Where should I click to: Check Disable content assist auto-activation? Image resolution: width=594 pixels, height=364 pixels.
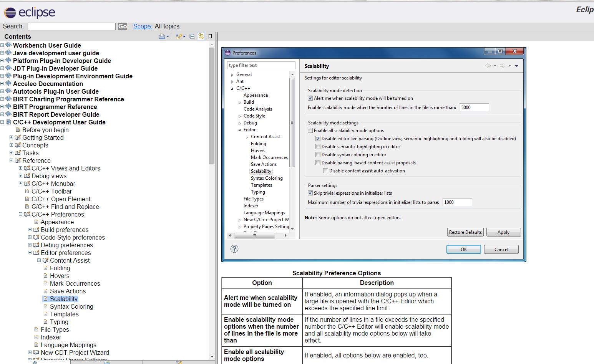pos(325,171)
